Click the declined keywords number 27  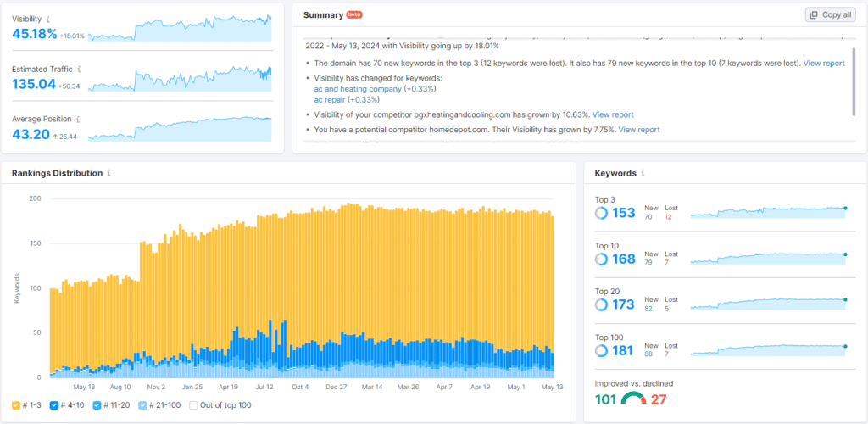[659, 399]
